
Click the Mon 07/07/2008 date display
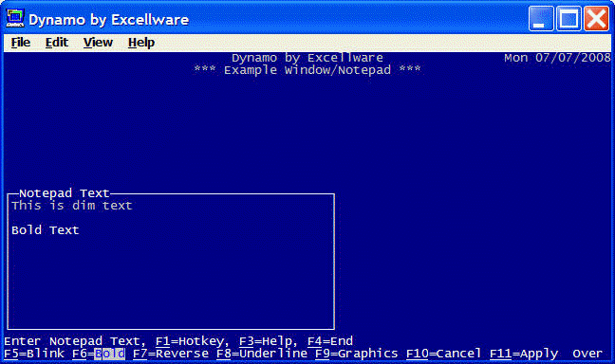coord(557,58)
